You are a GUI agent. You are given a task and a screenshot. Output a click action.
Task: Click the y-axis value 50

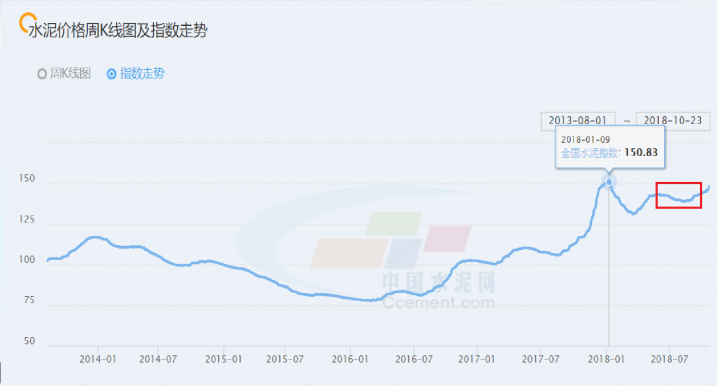tap(29, 341)
